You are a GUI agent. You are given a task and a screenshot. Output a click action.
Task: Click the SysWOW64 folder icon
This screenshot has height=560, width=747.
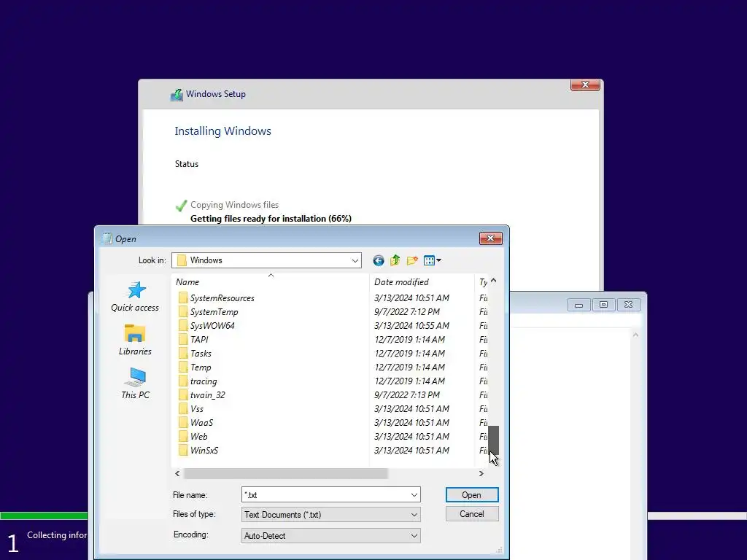183,326
